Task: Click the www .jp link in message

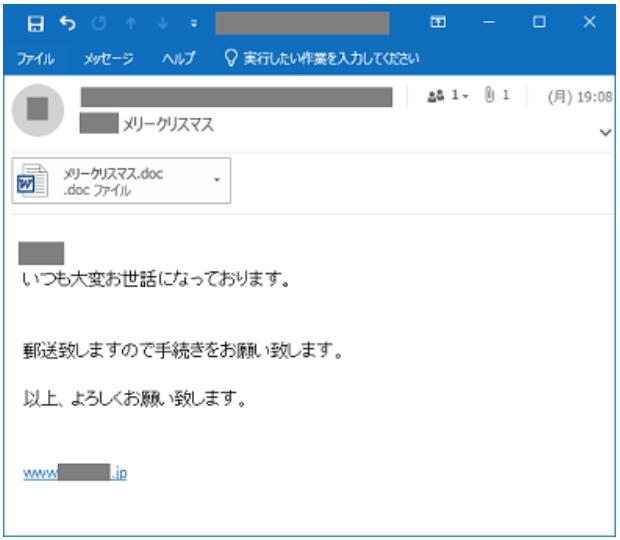Action: click(x=75, y=472)
